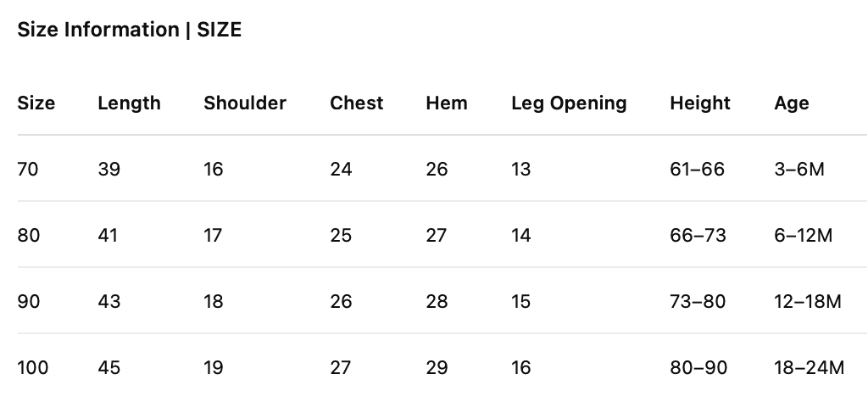Select the Size column header

[36, 103]
